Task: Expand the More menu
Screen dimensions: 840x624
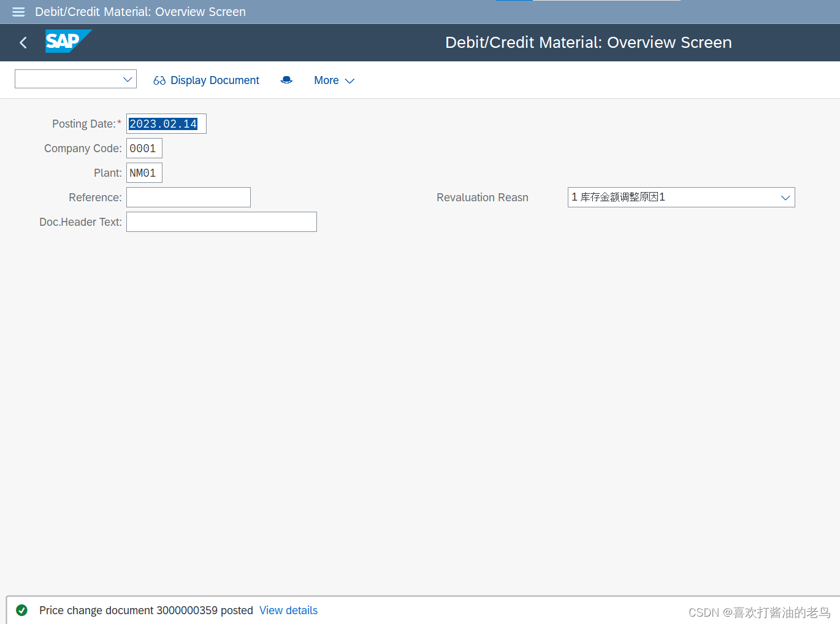Action: coord(334,80)
